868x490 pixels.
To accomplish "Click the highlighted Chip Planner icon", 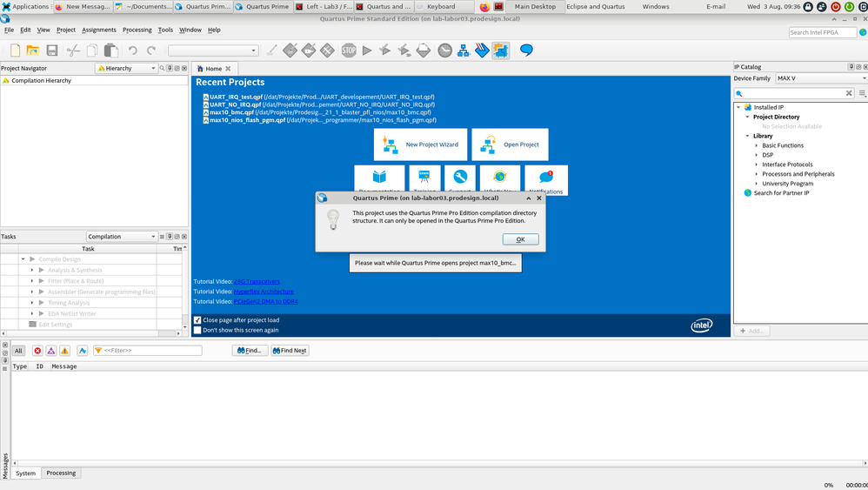I will pyautogui.click(x=500, y=50).
